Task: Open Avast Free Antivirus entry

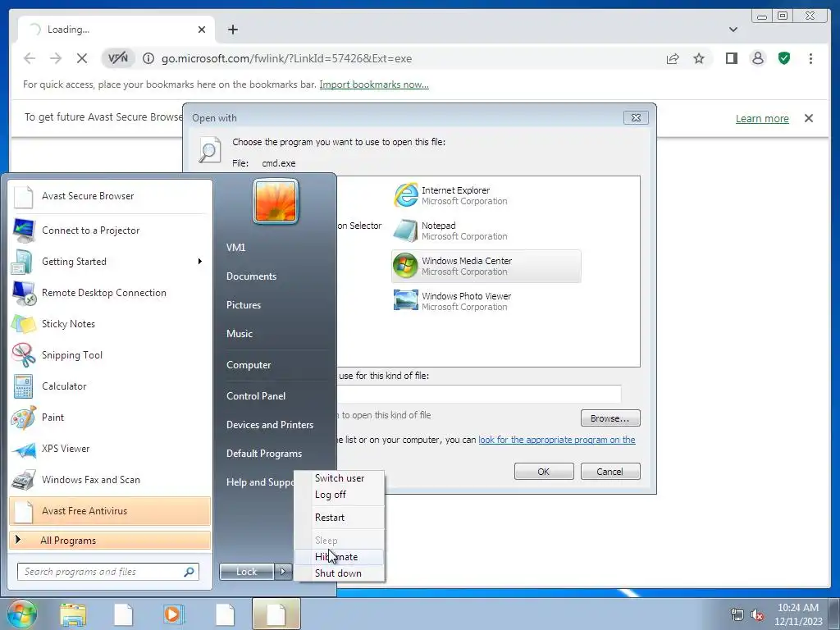Action: [110, 510]
